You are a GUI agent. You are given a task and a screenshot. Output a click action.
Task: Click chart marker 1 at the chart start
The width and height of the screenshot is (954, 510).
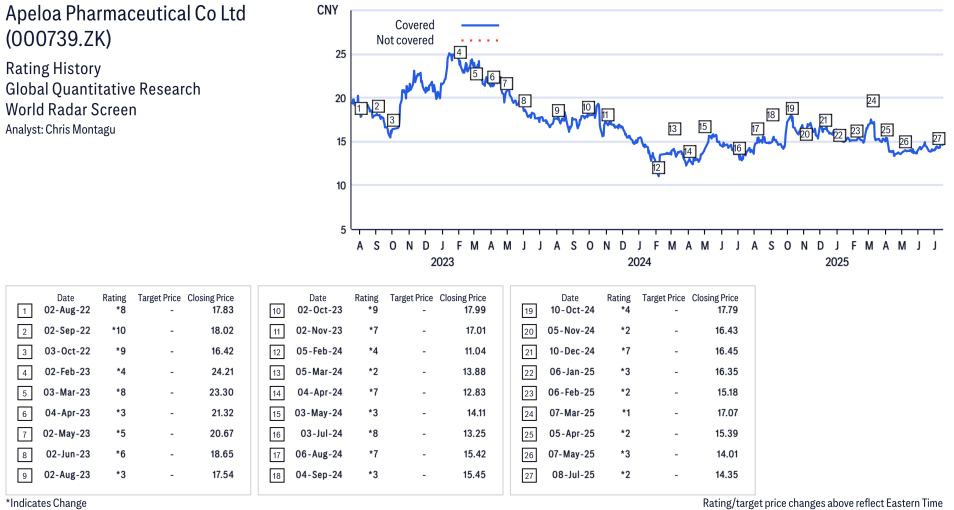pos(360,109)
